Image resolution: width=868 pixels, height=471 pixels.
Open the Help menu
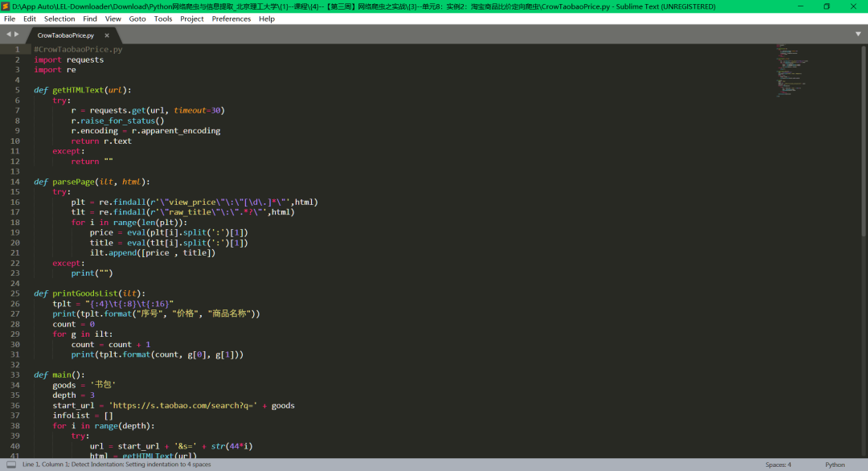pyautogui.click(x=266, y=18)
